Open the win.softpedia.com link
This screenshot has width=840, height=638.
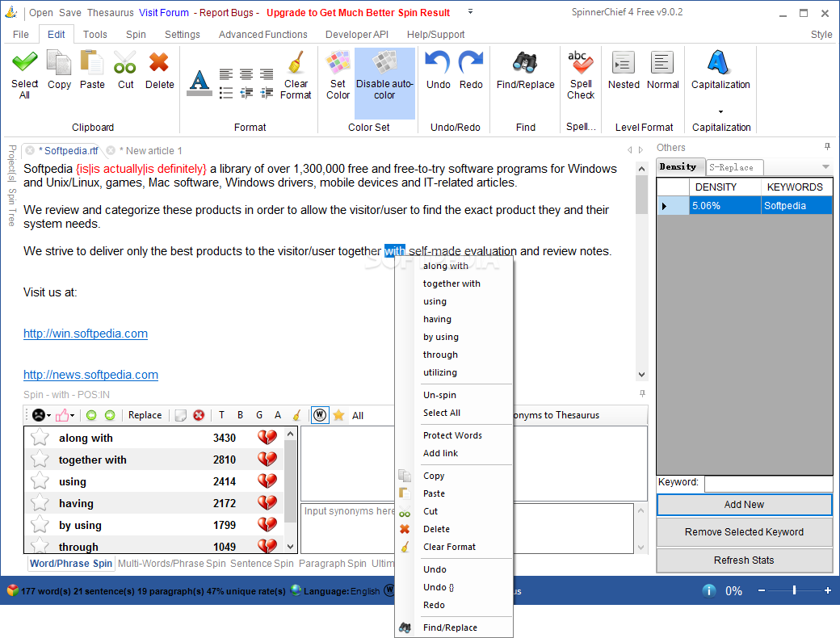pyautogui.click(x=86, y=334)
